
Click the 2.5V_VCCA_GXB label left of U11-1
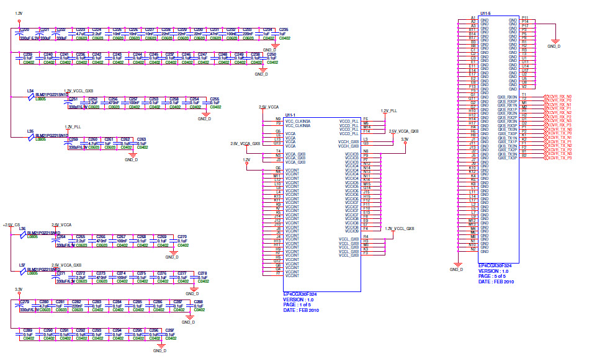coord(245,143)
